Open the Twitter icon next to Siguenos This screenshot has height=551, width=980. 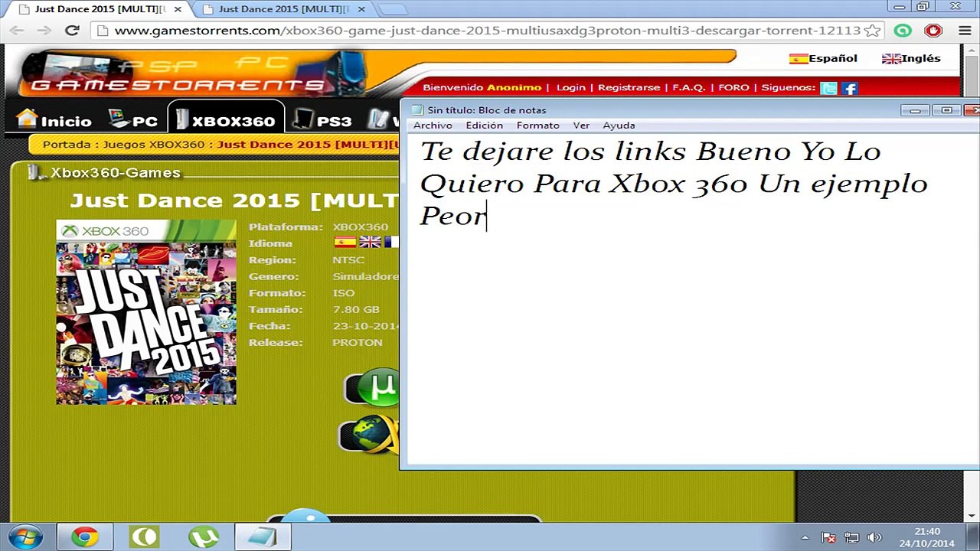coord(828,88)
